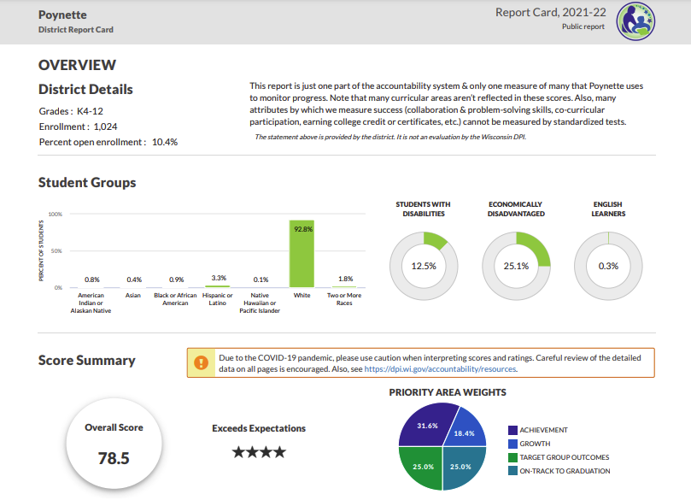
Task: Open the dpi.wi.gov accountability resources link
Action: pyautogui.click(x=440, y=369)
